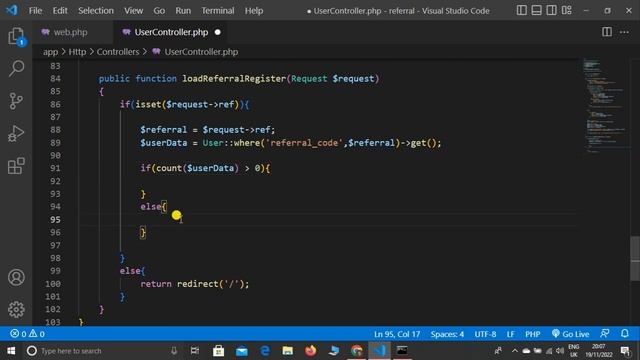Start Go Live server
Image resolution: width=640 pixels, height=360 pixels.
pos(570,334)
